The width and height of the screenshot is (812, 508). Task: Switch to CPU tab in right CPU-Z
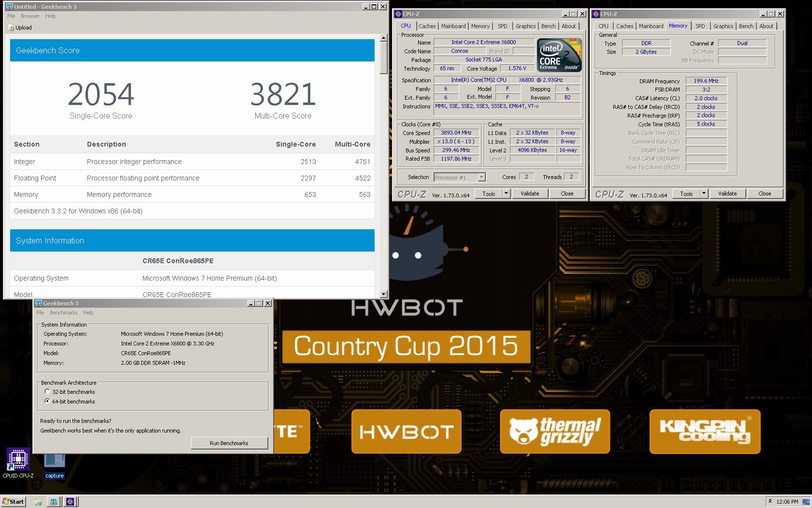click(603, 26)
